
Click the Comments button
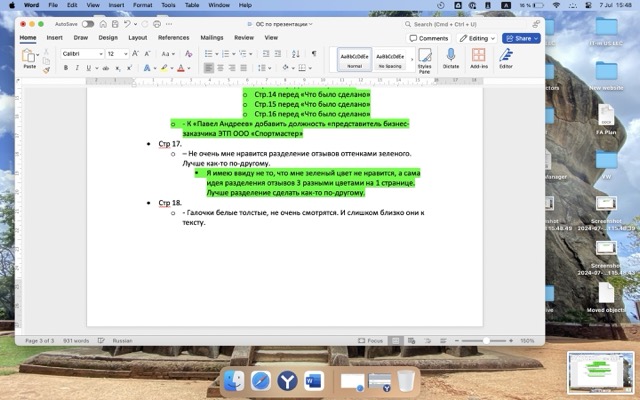point(430,38)
